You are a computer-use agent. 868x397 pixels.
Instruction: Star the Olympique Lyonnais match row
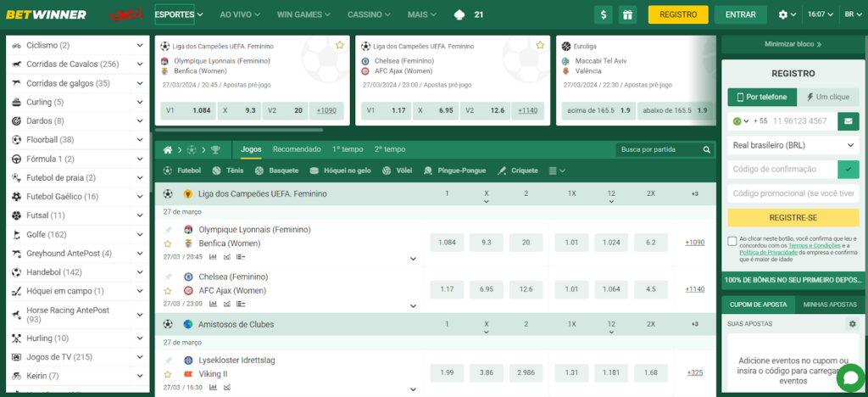168,243
